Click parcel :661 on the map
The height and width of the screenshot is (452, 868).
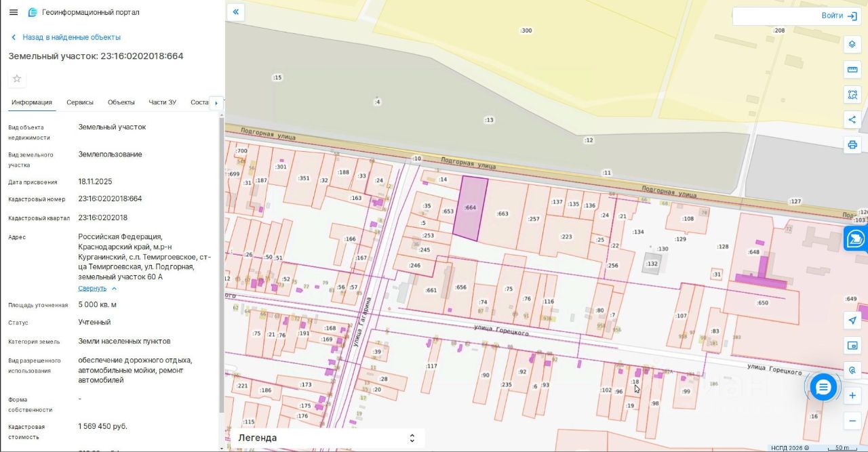pos(431,291)
